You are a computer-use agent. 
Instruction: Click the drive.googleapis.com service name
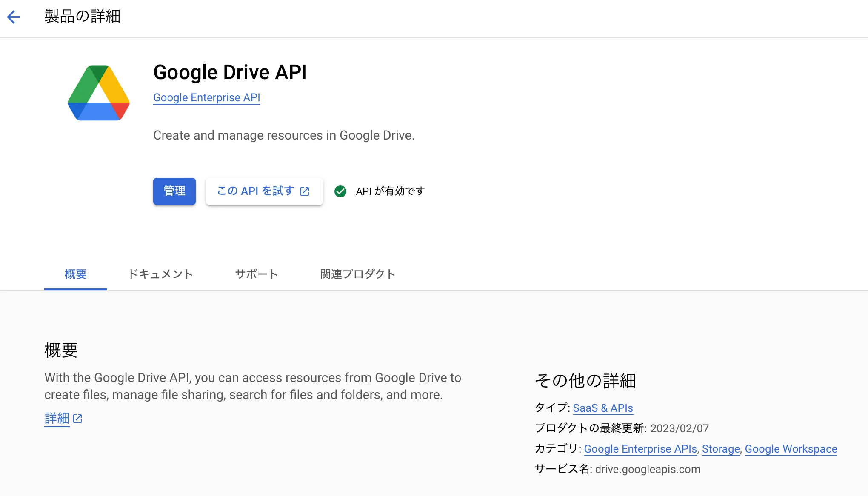(x=648, y=469)
